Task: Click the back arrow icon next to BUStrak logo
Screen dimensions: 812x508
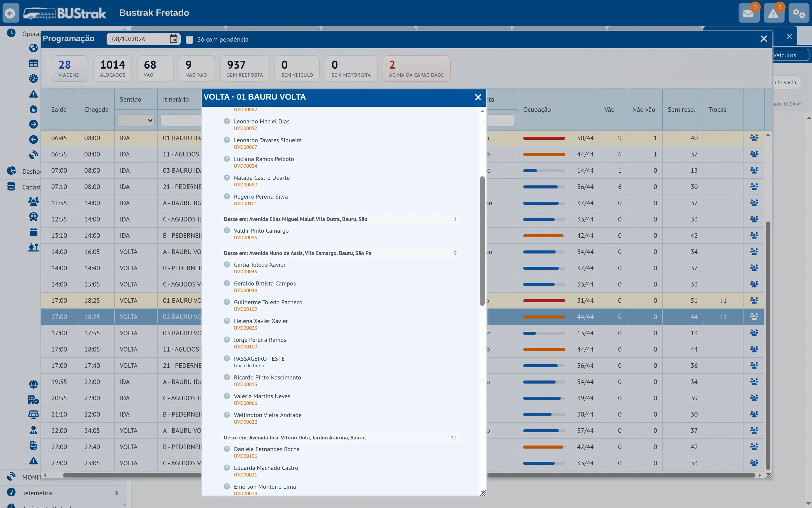Action: [10, 13]
